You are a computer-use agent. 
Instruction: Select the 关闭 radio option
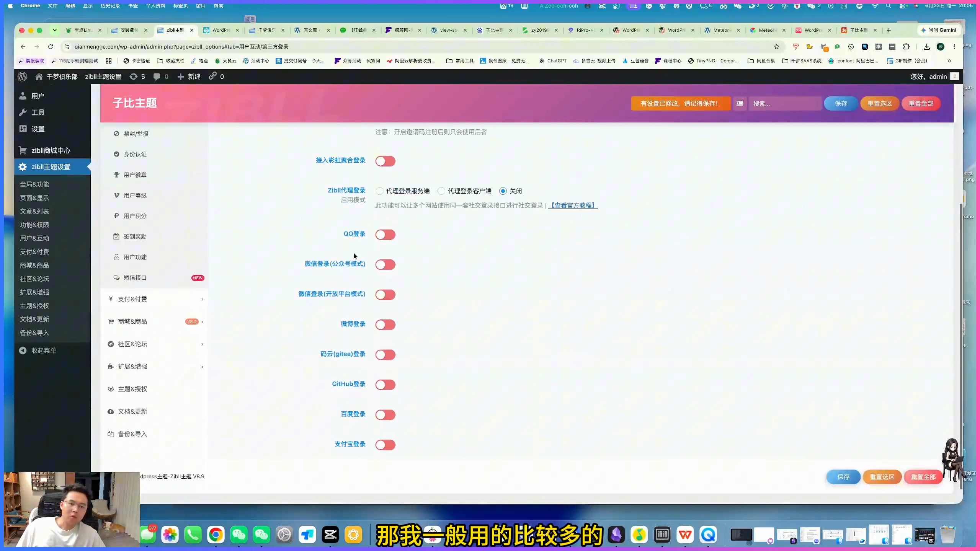tap(503, 191)
